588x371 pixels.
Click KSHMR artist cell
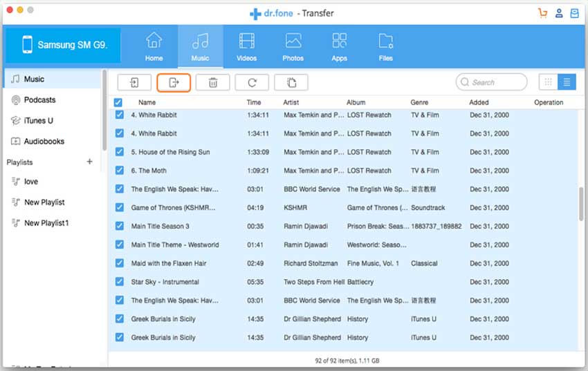[295, 207]
